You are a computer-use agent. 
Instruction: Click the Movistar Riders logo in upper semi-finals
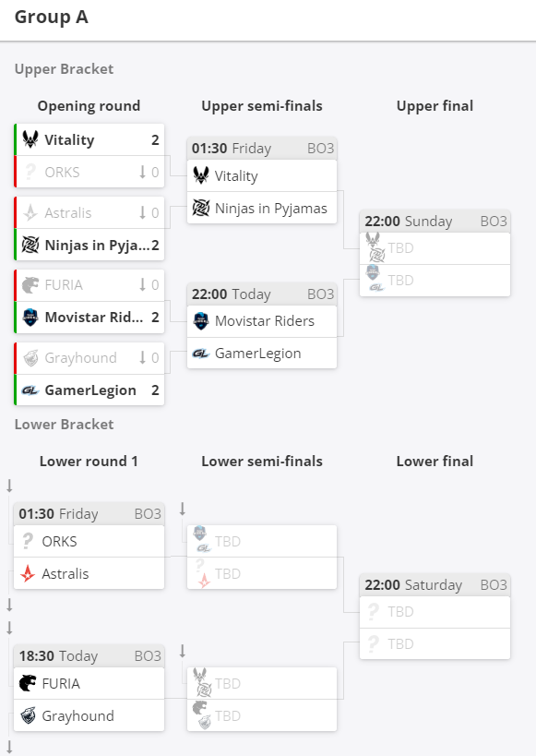point(201,321)
